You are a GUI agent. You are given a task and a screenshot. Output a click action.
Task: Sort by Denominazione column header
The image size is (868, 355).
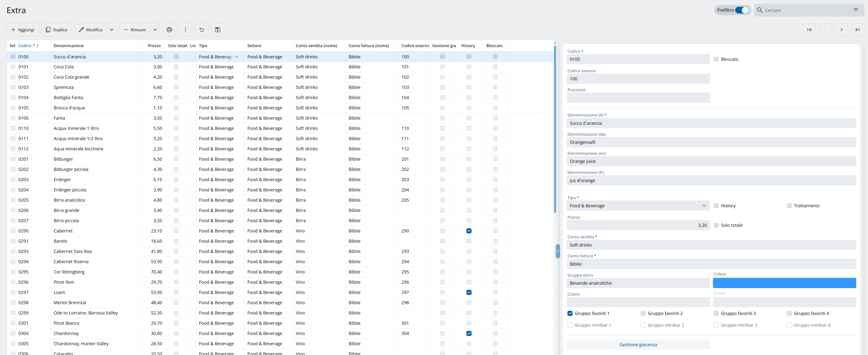click(x=69, y=46)
